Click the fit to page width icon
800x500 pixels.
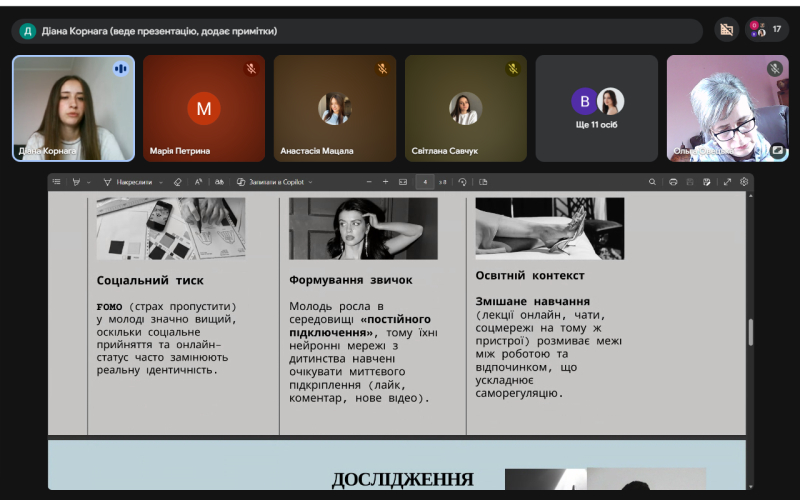coord(403,182)
